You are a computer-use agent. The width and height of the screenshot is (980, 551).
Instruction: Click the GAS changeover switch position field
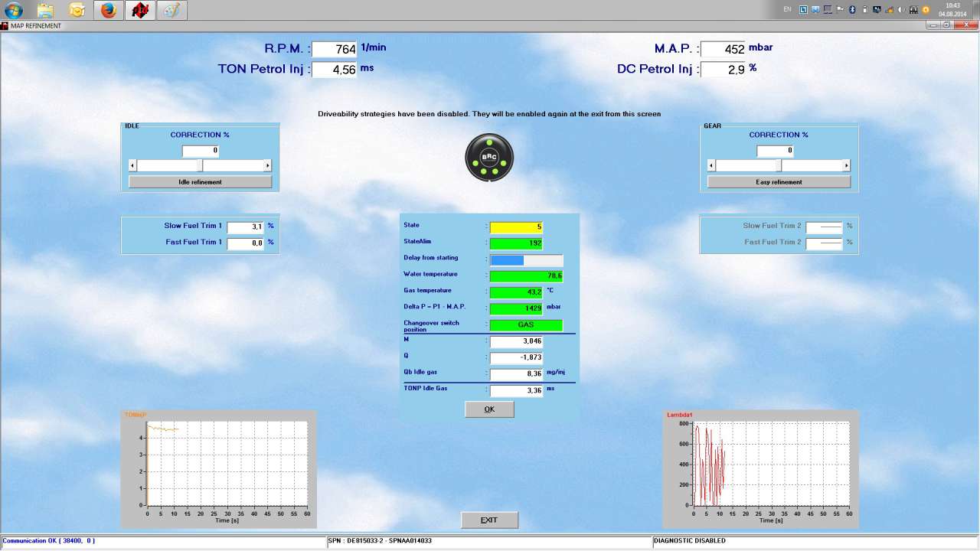526,325
